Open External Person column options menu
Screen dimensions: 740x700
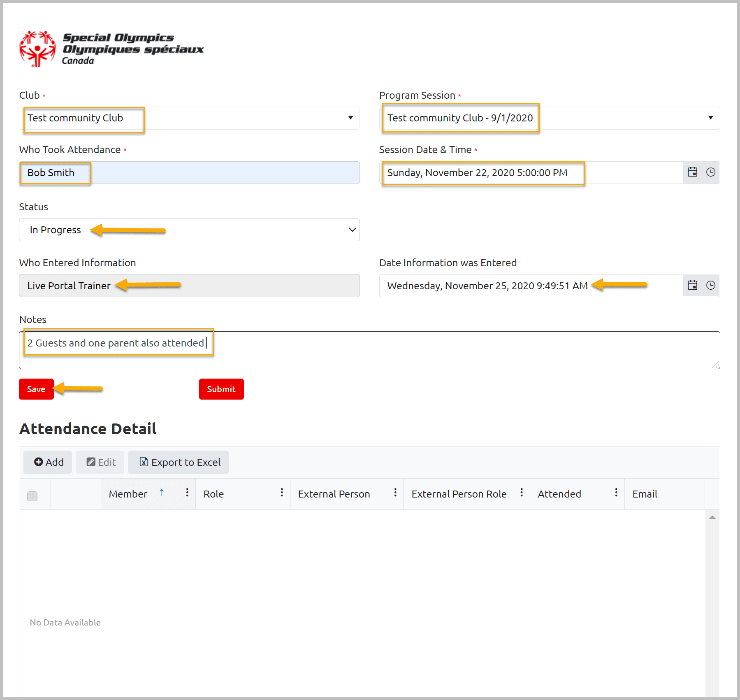tap(395, 493)
